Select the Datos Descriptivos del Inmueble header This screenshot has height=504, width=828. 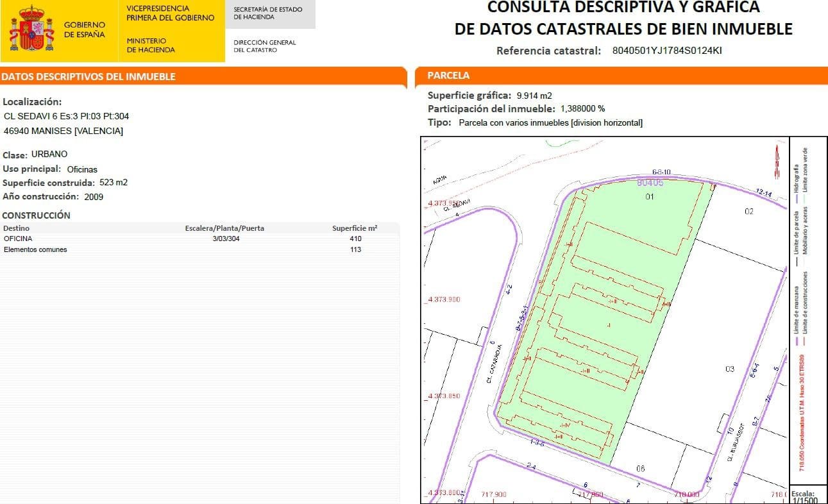pyautogui.click(x=89, y=77)
